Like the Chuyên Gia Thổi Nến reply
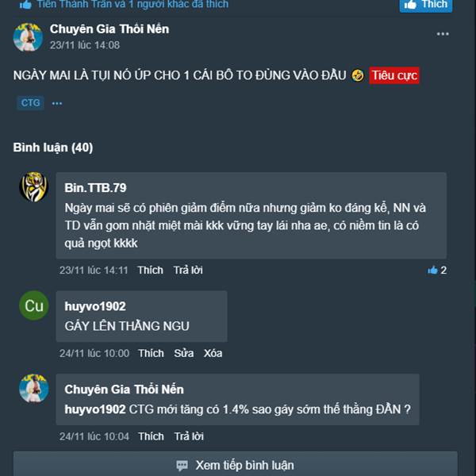The image size is (476, 476). click(151, 436)
